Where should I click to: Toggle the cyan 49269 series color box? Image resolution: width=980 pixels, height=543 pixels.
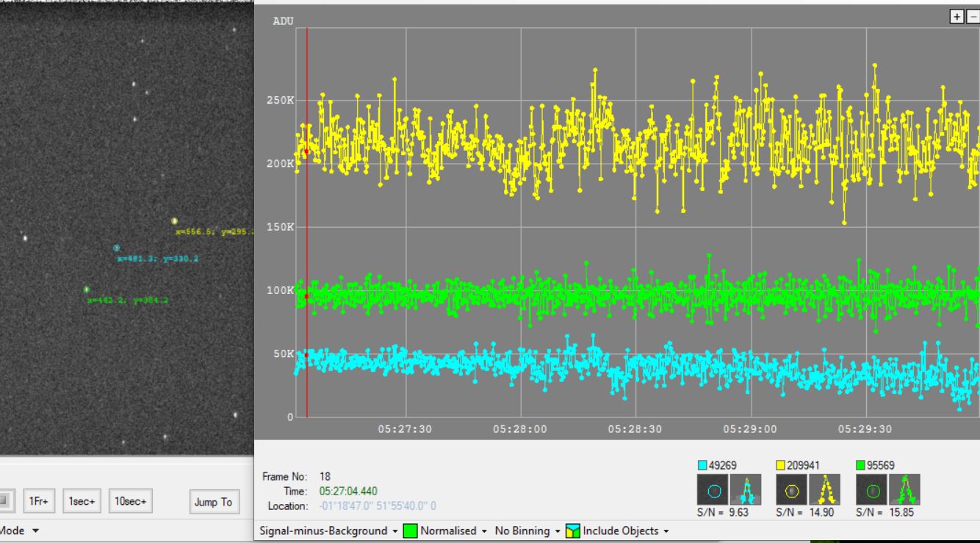coord(702,465)
